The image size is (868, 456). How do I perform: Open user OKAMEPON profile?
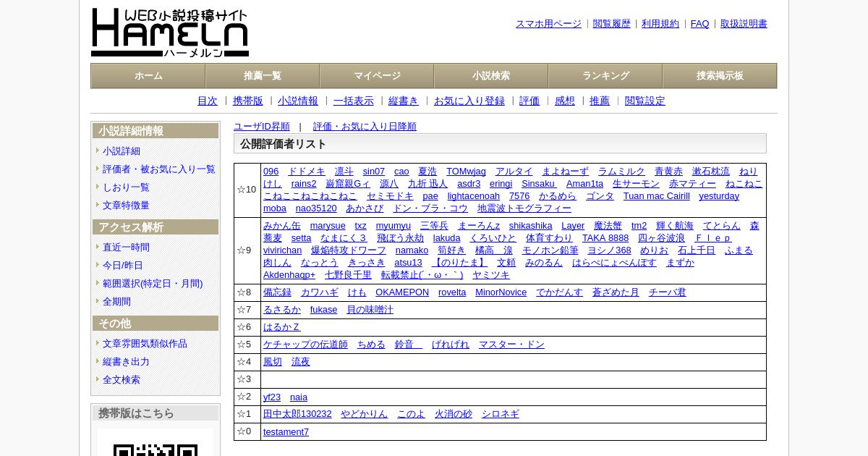[402, 292]
